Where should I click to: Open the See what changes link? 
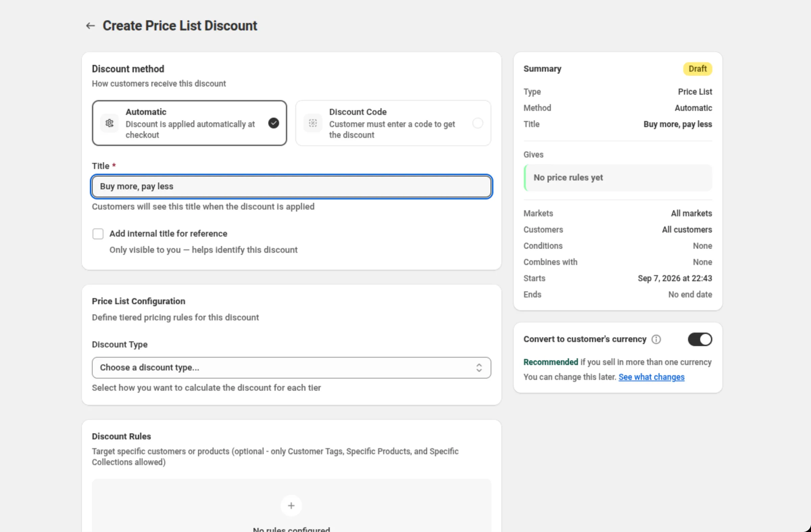pyautogui.click(x=651, y=377)
